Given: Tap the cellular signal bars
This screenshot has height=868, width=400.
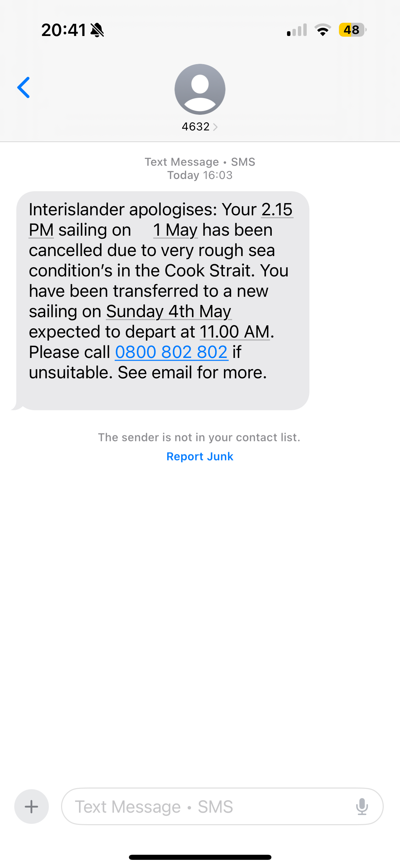Looking at the screenshot, I should (x=297, y=30).
